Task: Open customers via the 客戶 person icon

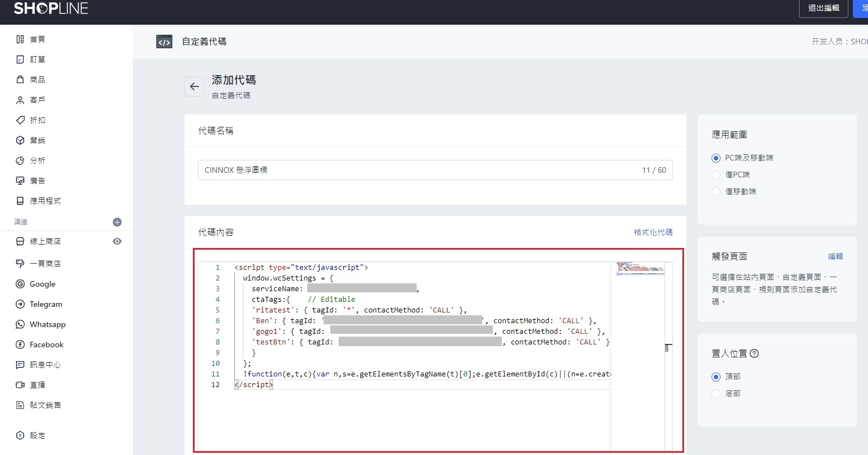Action: click(x=20, y=100)
